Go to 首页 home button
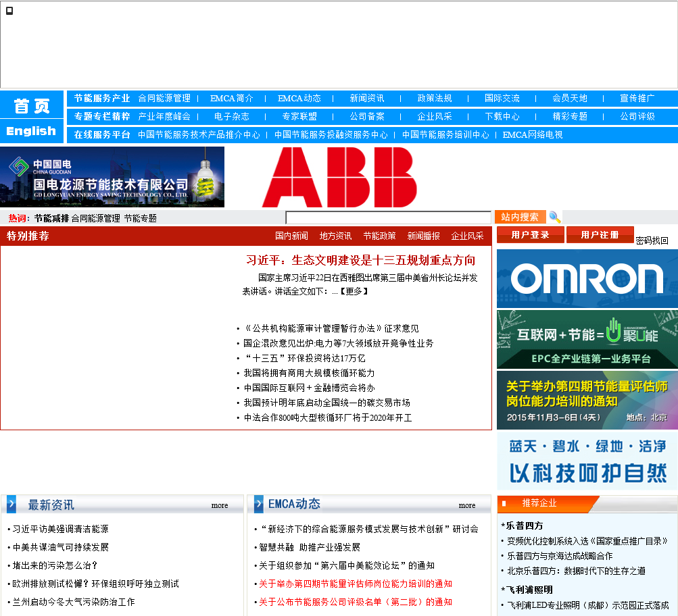The image size is (678, 616). (32, 105)
